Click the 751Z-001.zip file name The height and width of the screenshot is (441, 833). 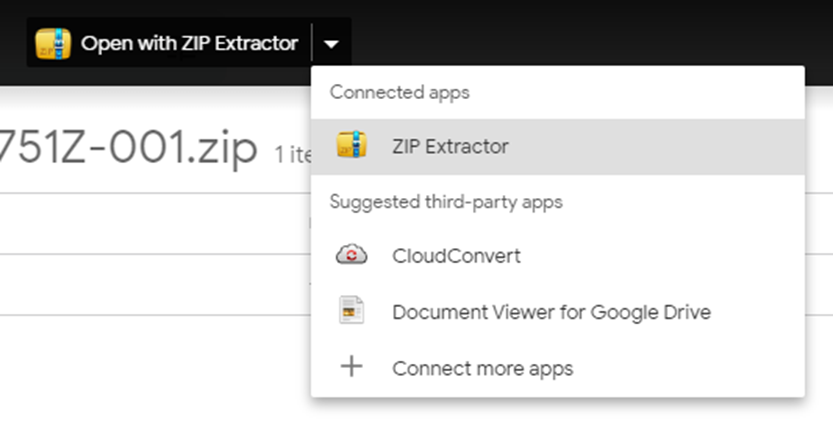tap(128, 147)
